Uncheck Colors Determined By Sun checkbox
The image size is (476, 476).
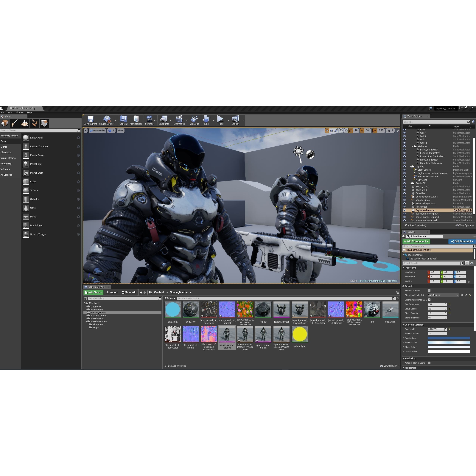click(x=429, y=300)
